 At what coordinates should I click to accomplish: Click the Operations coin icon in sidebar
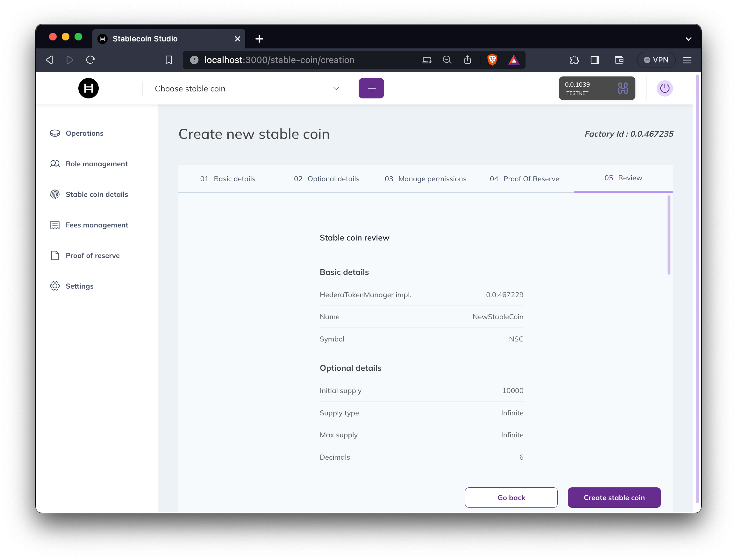pyautogui.click(x=55, y=133)
